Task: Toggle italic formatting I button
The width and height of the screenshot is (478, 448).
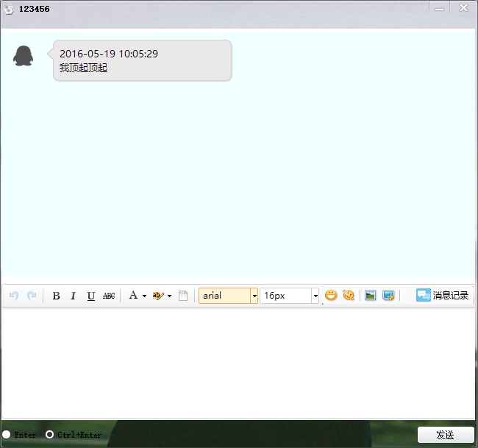Action: (x=73, y=296)
